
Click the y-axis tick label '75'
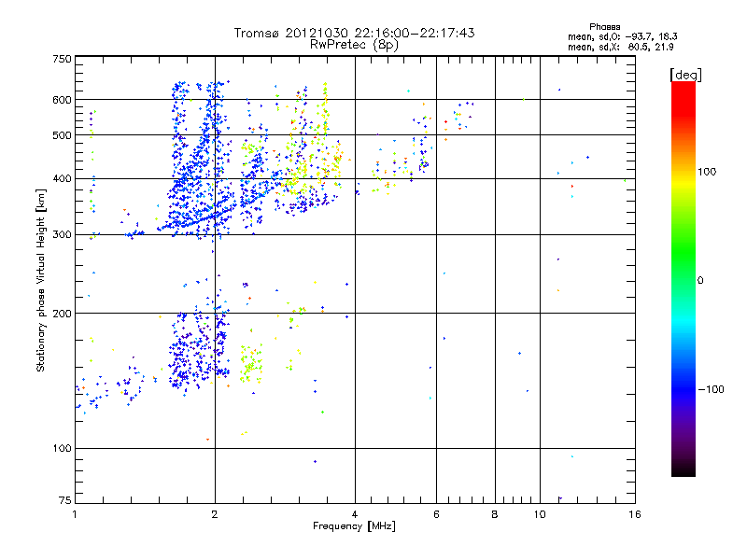click(65, 500)
